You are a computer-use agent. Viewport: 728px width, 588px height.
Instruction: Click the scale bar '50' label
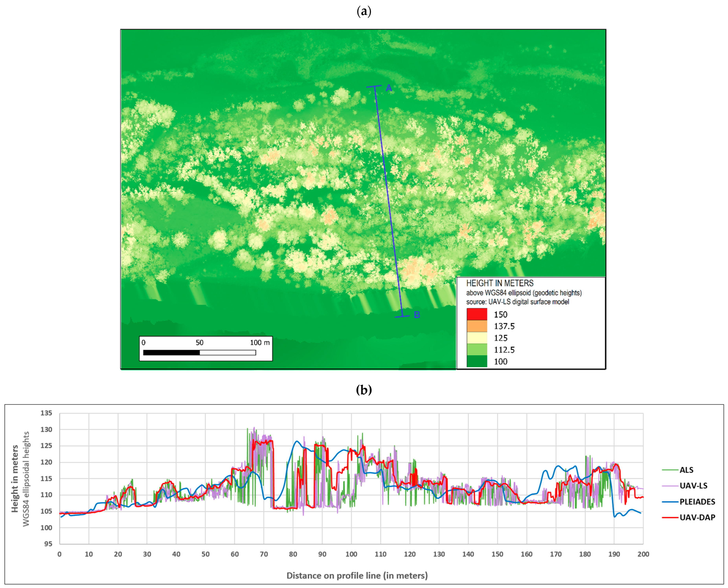point(200,343)
